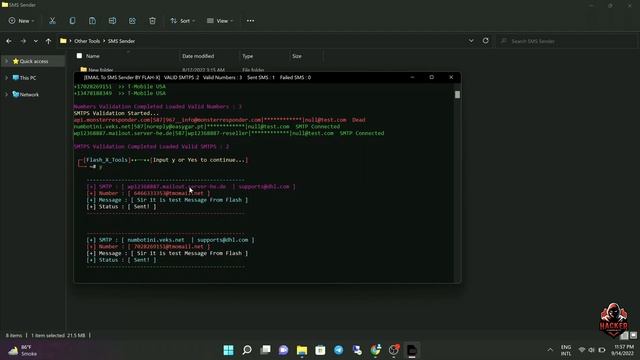
Task: Open the ENG INTL language indicator
Action: 566,350
